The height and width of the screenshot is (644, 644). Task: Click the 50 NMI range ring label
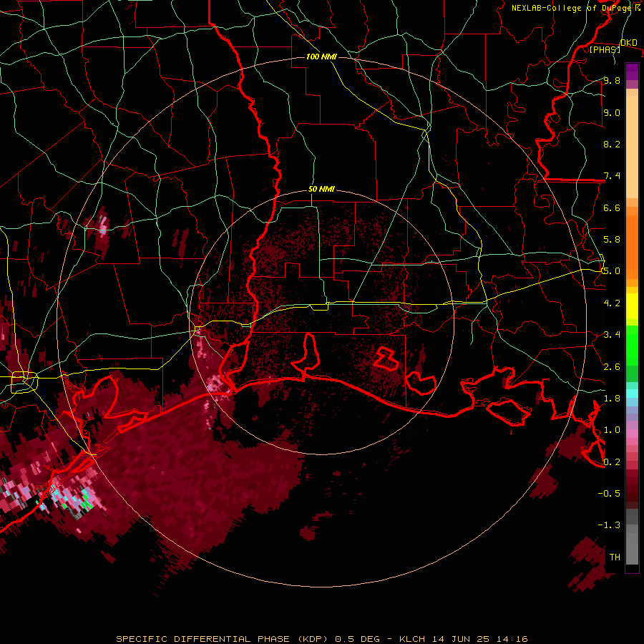[x=321, y=189]
